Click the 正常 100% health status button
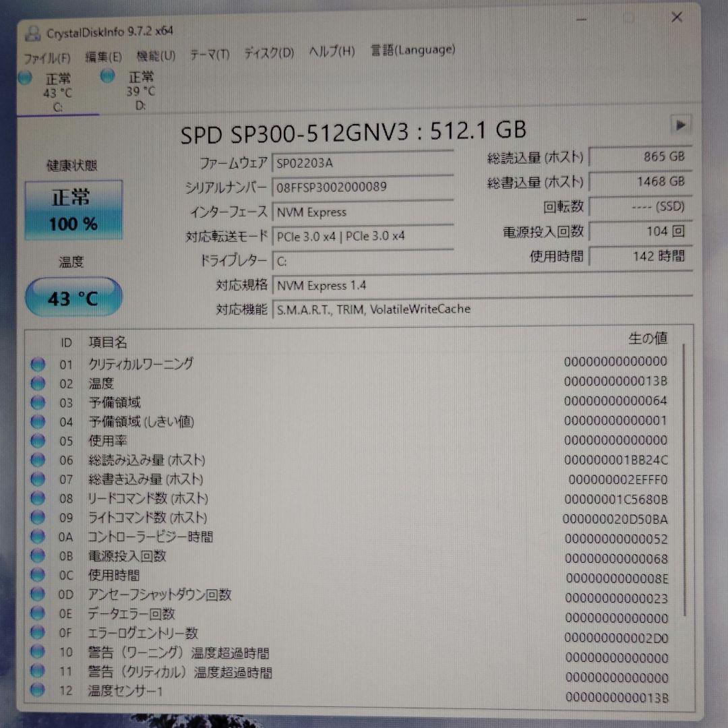 pyautogui.click(x=73, y=209)
